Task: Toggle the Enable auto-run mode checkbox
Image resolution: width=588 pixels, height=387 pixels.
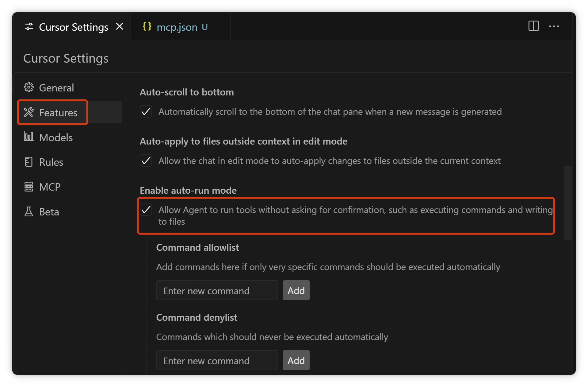Action: click(x=146, y=210)
